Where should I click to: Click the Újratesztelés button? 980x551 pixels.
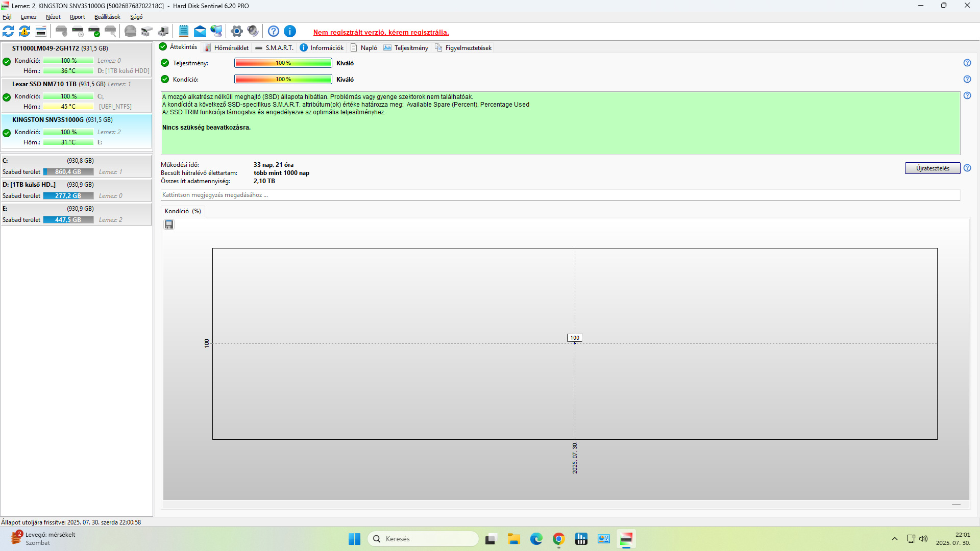(932, 168)
